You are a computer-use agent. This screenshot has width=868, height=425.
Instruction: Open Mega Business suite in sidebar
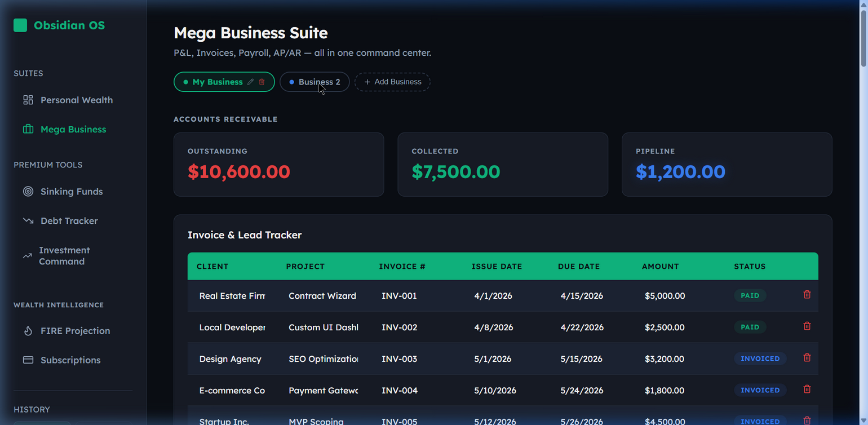coord(73,129)
